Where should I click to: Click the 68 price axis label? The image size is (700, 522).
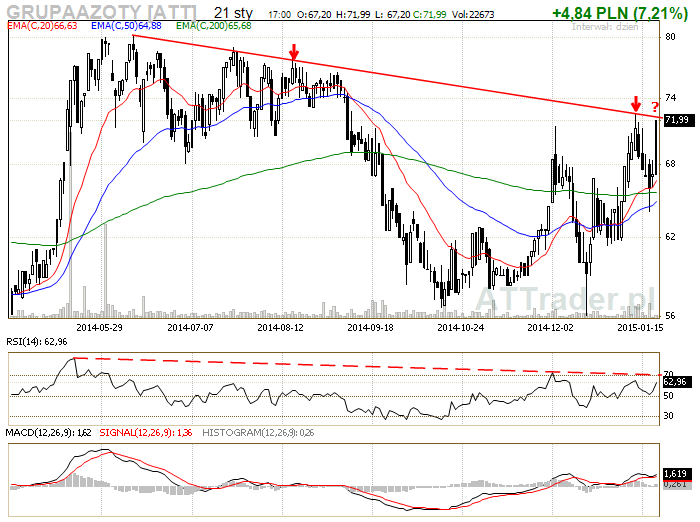(670, 164)
